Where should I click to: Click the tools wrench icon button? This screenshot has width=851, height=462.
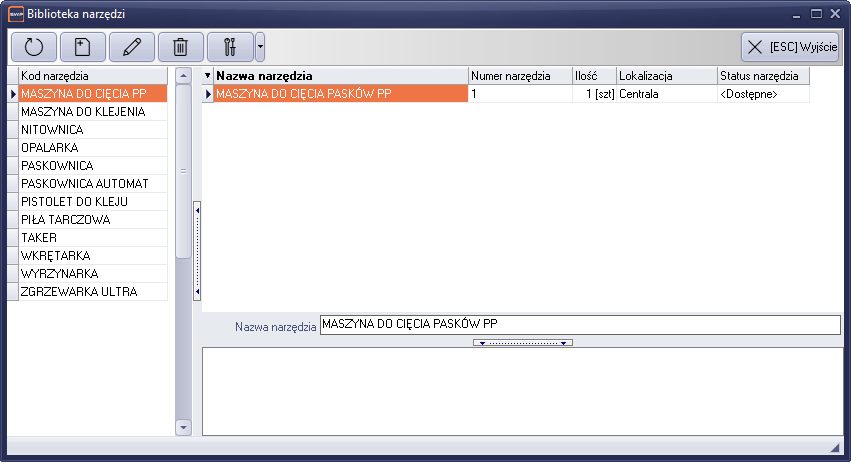tap(229, 47)
